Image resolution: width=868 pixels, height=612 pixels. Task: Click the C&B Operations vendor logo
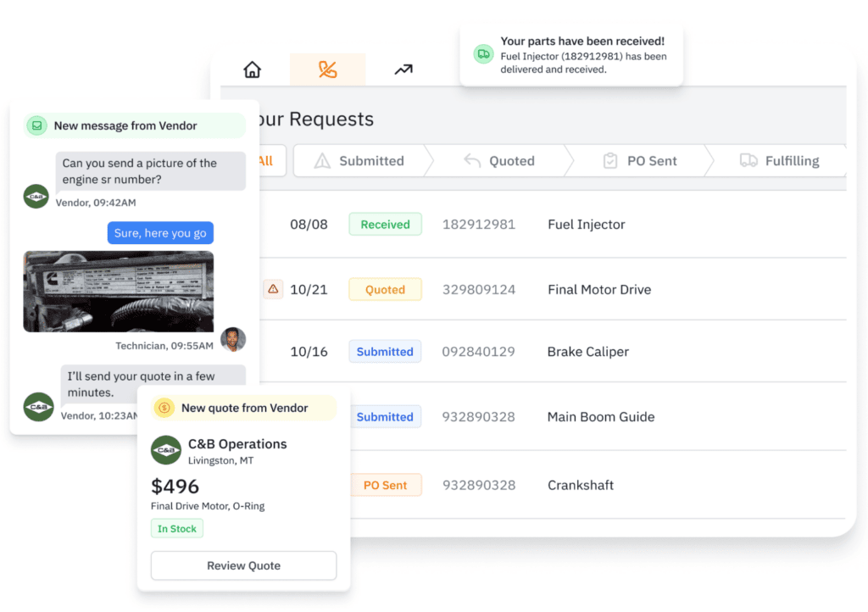tap(166, 450)
